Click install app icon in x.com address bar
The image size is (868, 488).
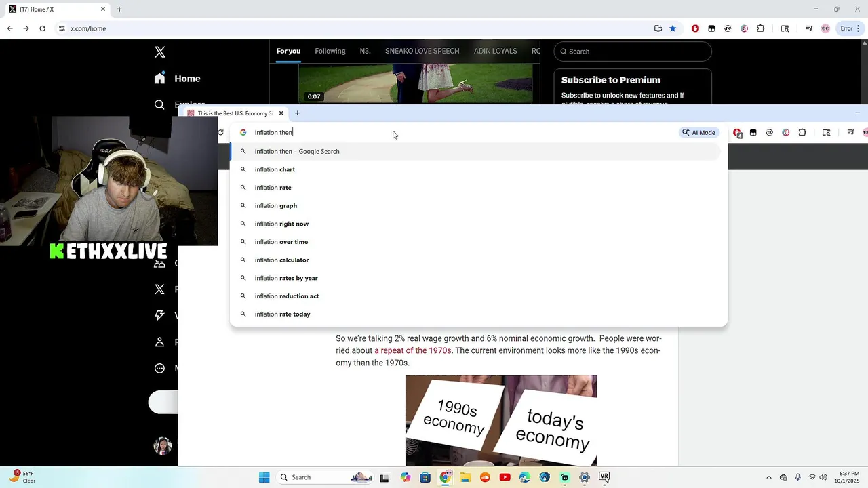point(658,28)
